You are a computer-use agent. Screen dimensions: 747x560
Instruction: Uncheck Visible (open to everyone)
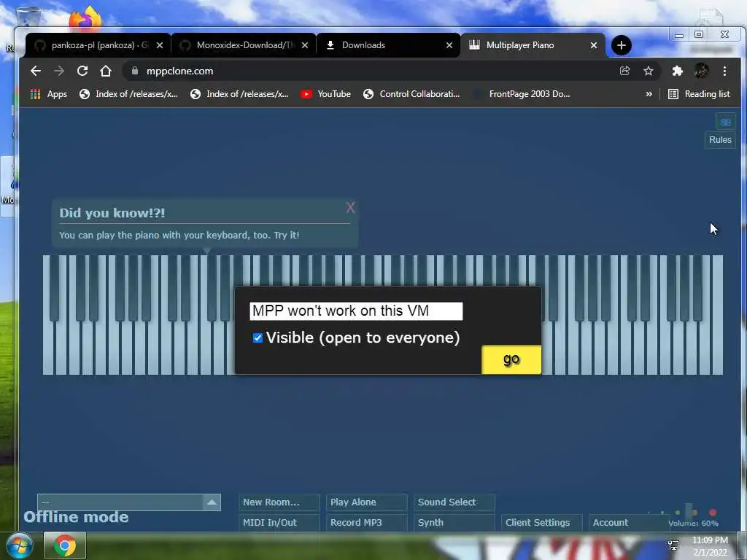click(x=258, y=338)
